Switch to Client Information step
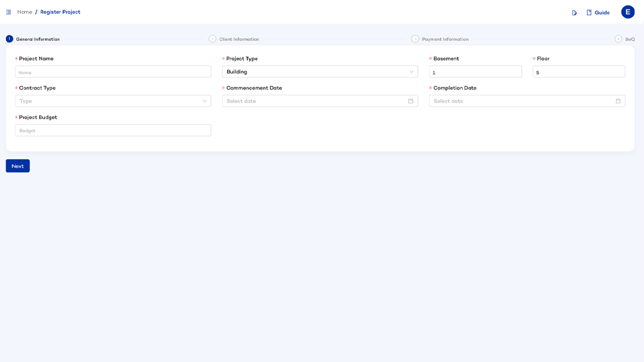644x362 pixels. pos(239,39)
